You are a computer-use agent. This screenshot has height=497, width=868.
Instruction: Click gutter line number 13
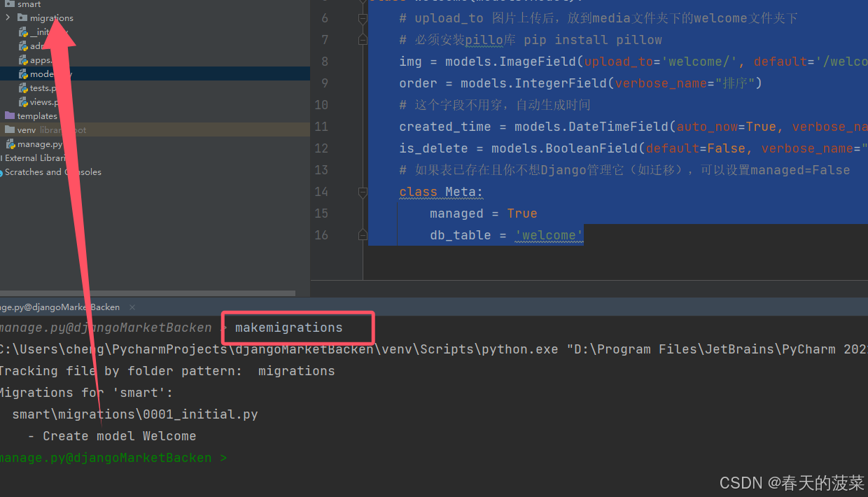(x=321, y=170)
